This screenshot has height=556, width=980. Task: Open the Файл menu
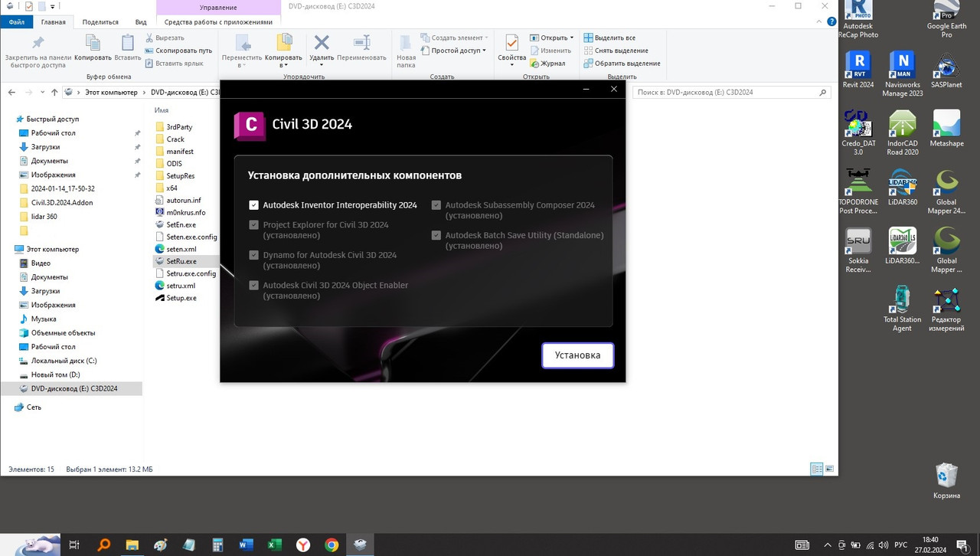click(16, 21)
